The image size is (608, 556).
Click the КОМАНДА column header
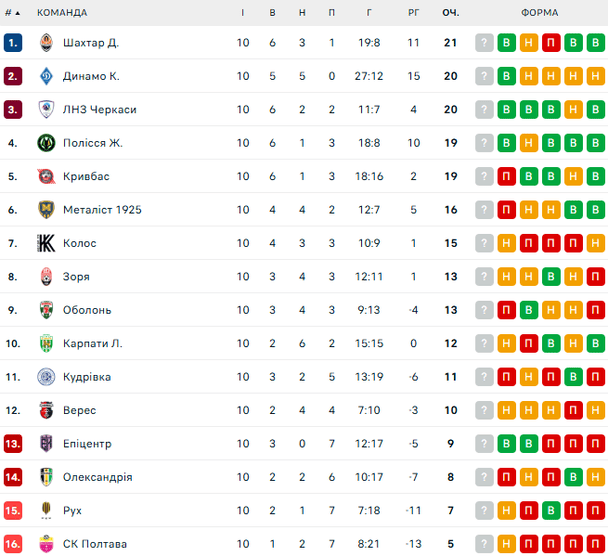pyautogui.click(x=62, y=13)
